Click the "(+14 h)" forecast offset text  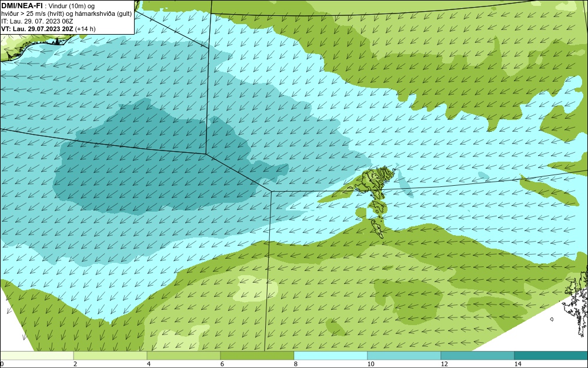[85, 29]
